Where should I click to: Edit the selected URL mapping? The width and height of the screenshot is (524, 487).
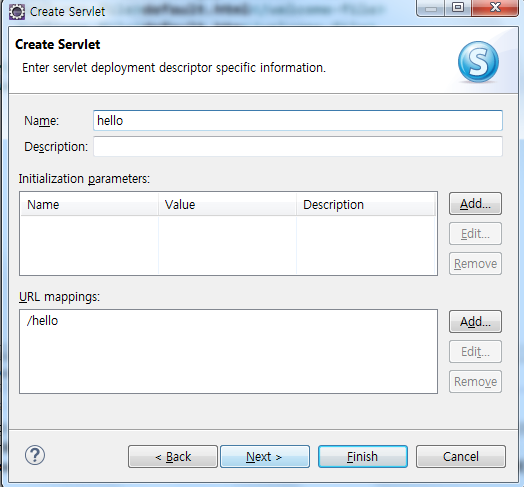pyautogui.click(x=475, y=352)
